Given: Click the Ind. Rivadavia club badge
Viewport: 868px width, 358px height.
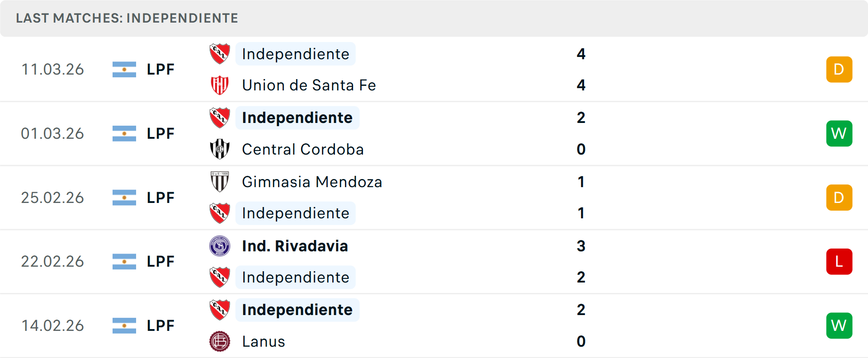Looking at the screenshot, I should (x=219, y=246).
